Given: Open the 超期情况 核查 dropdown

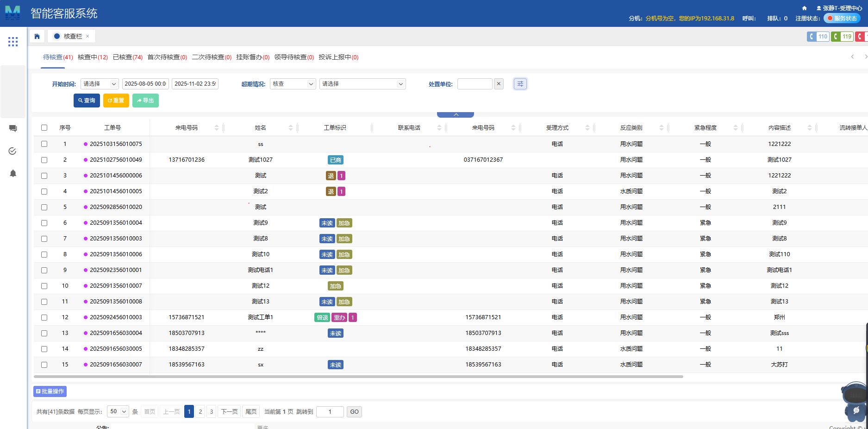Looking at the screenshot, I should point(293,84).
